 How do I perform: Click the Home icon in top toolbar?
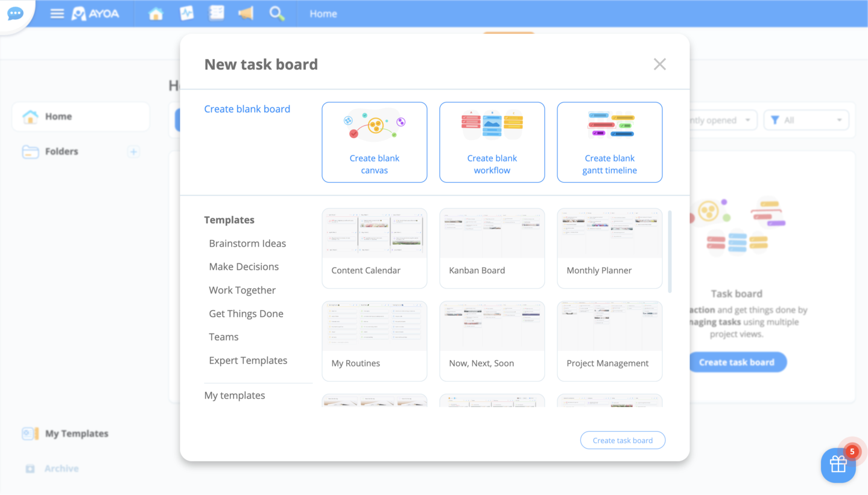[x=156, y=13]
